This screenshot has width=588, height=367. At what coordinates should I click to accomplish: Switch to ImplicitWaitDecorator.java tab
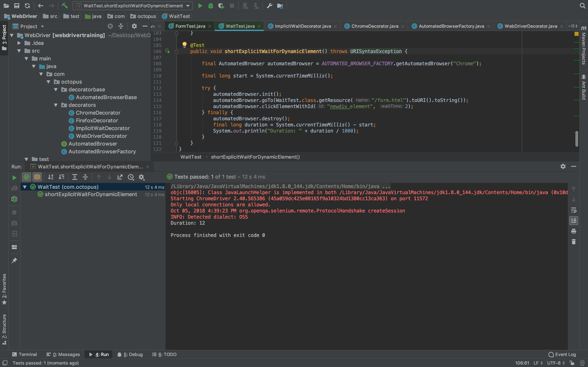pos(303,26)
